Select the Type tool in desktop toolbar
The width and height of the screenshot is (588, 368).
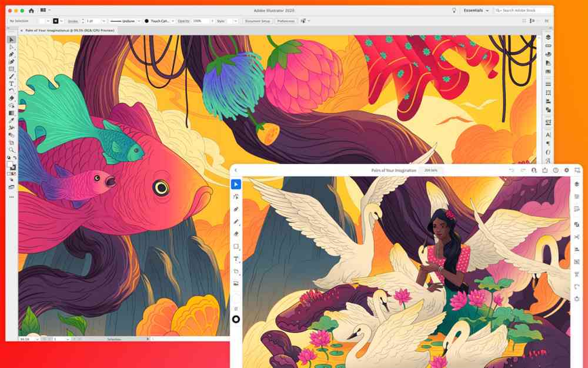click(12, 84)
